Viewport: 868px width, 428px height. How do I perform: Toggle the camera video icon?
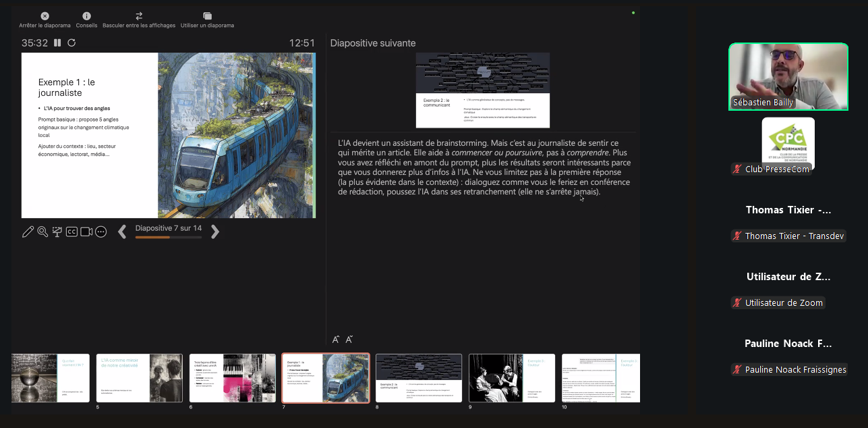[86, 232]
